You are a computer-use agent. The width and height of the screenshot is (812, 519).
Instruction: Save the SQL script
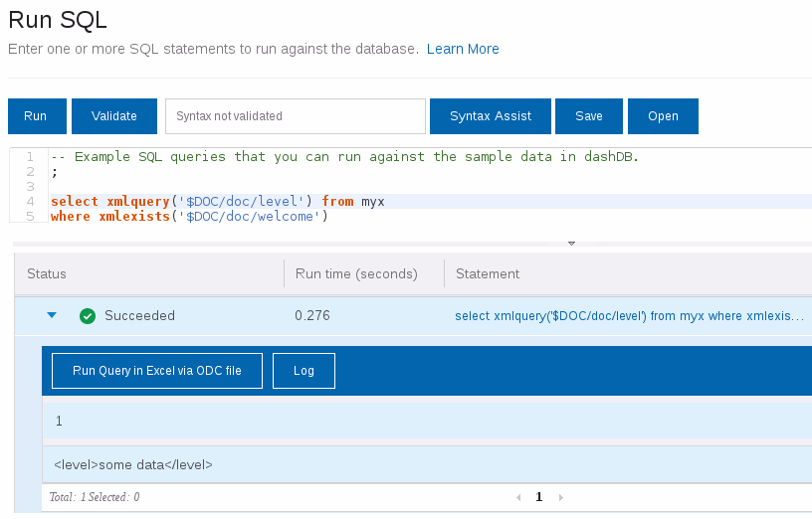coord(588,116)
